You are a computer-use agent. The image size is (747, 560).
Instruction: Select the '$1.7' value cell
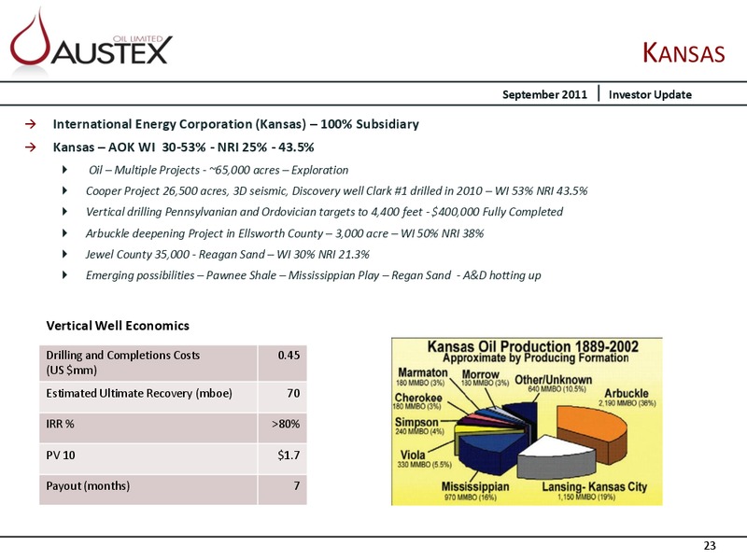(x=283, y=458)
